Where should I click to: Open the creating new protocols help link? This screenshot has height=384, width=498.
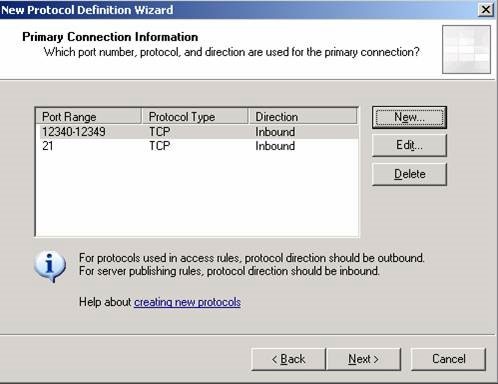click(x=187, y=302)
